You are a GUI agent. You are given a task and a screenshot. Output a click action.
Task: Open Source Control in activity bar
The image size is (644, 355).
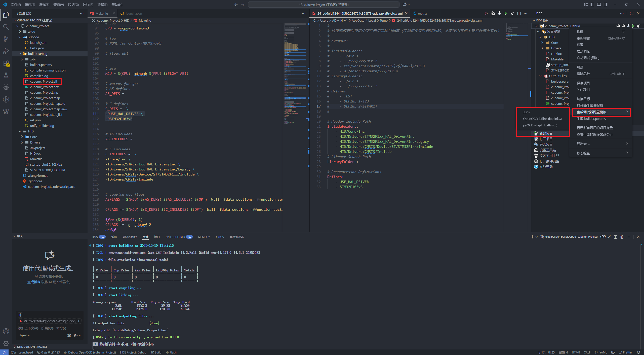(x=6, y=39)
